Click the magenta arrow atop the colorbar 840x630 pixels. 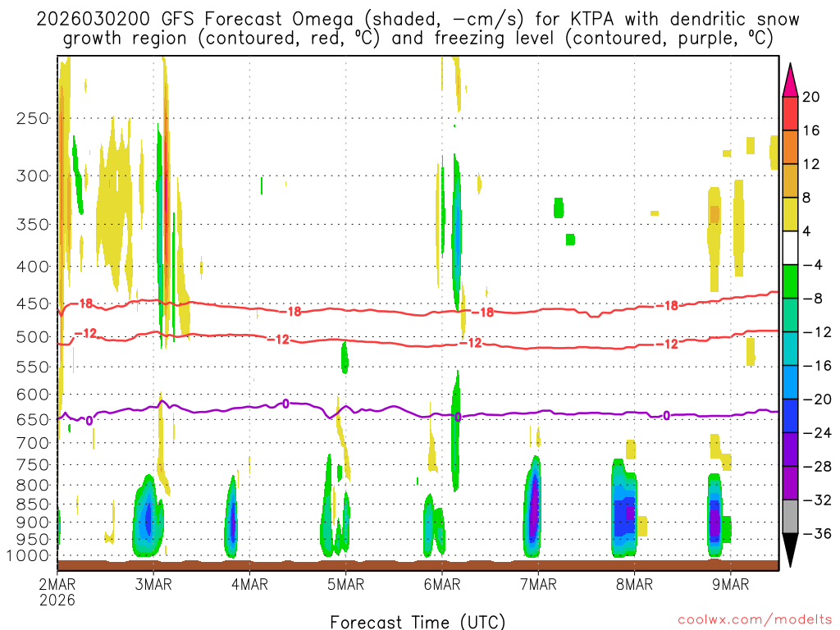[x=791, y=80]
